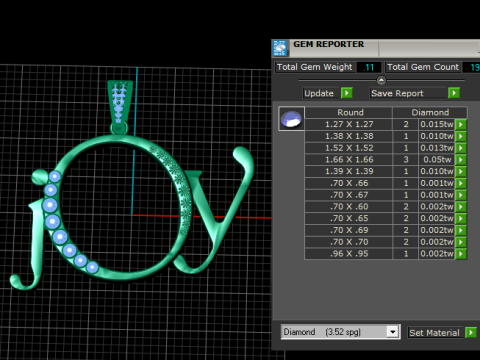Click the green arrow for row .70 X .70
This screenshot has height=360, width=480.
[461, 242]
